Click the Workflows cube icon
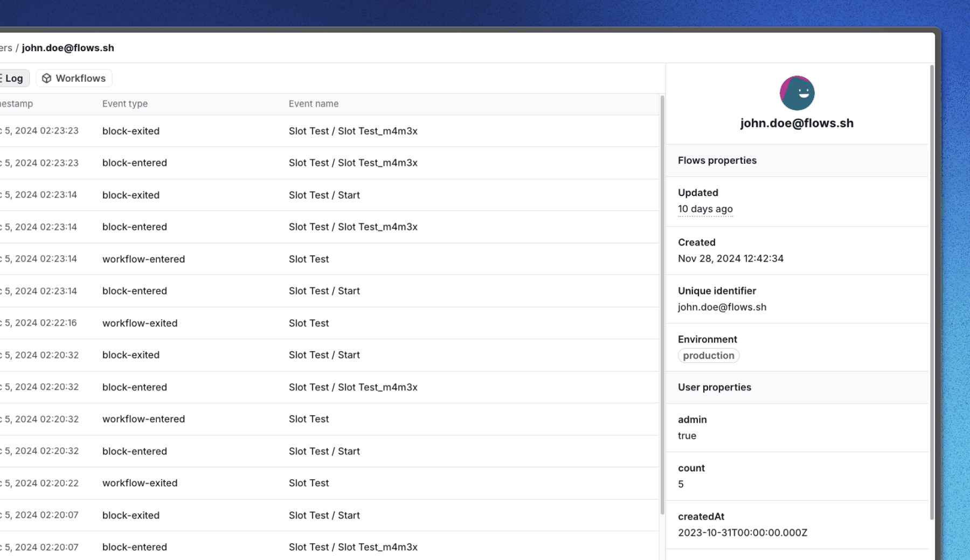Screen dimensions: 970x560 point(47,78)
